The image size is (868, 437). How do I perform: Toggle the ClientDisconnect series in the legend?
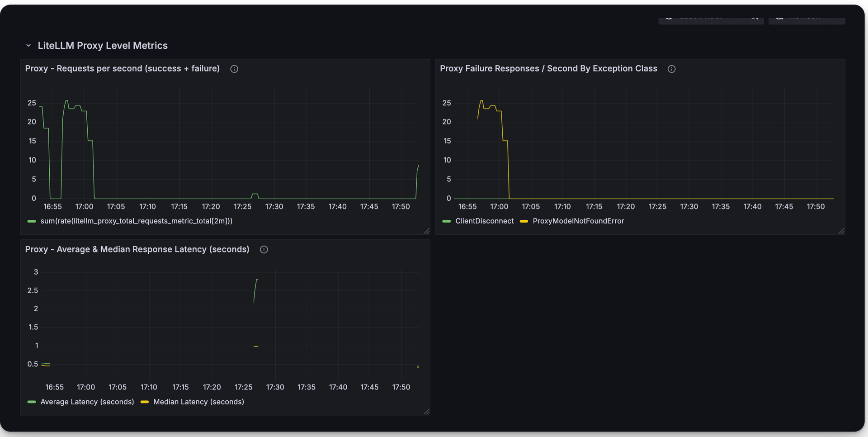484,221
